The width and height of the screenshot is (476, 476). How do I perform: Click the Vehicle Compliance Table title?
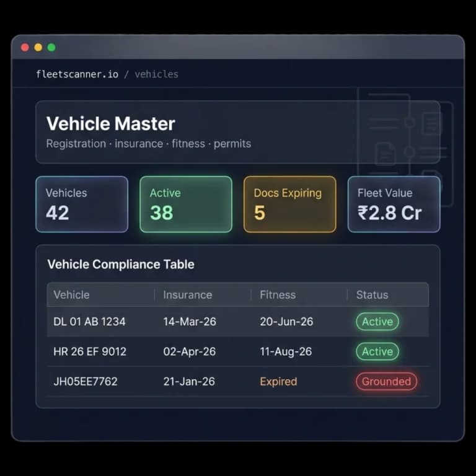[121, 265]
